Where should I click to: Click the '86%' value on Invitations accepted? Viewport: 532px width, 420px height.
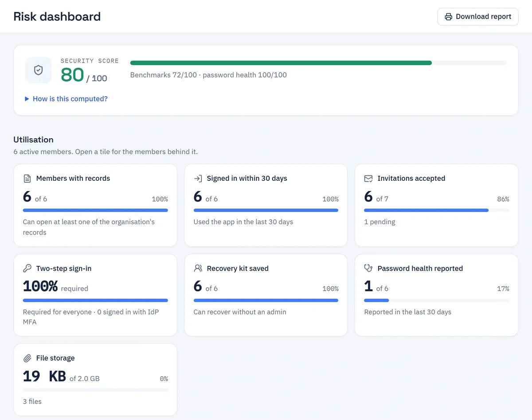[503, 199]
